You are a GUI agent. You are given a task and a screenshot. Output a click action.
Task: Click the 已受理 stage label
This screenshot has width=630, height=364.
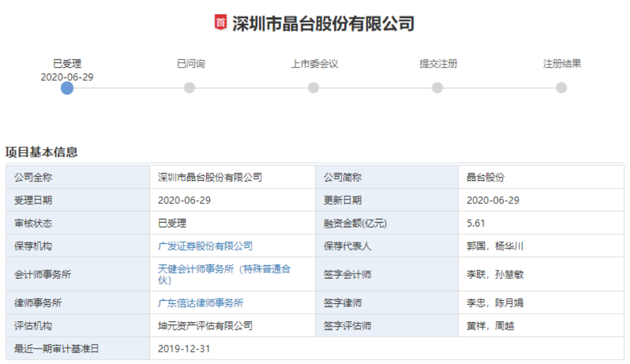pos(67,64)
